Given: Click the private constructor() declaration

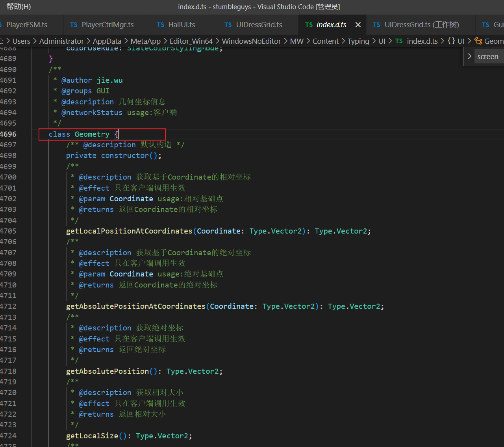Looking at the screenshot, I should click(114, 156).
